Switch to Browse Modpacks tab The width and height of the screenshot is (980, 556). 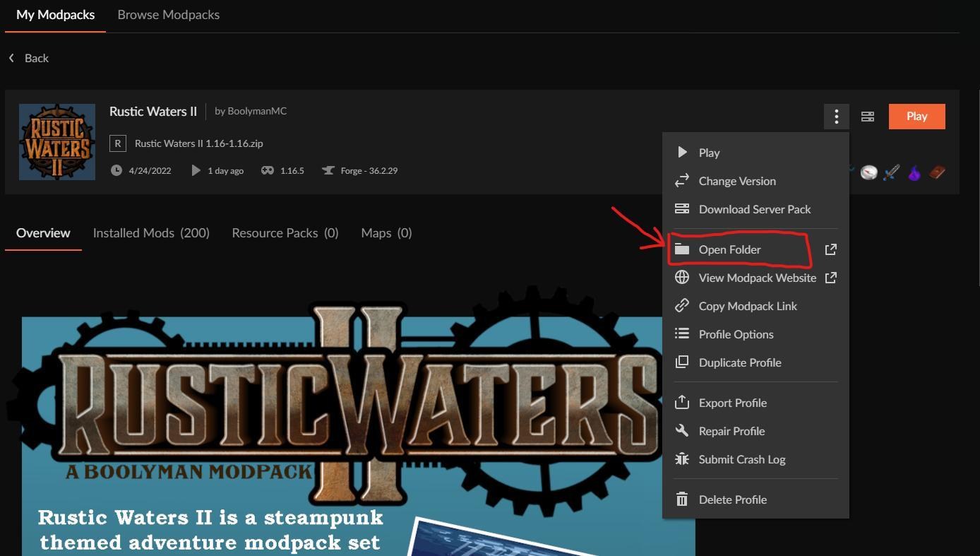tap(168, 15)
